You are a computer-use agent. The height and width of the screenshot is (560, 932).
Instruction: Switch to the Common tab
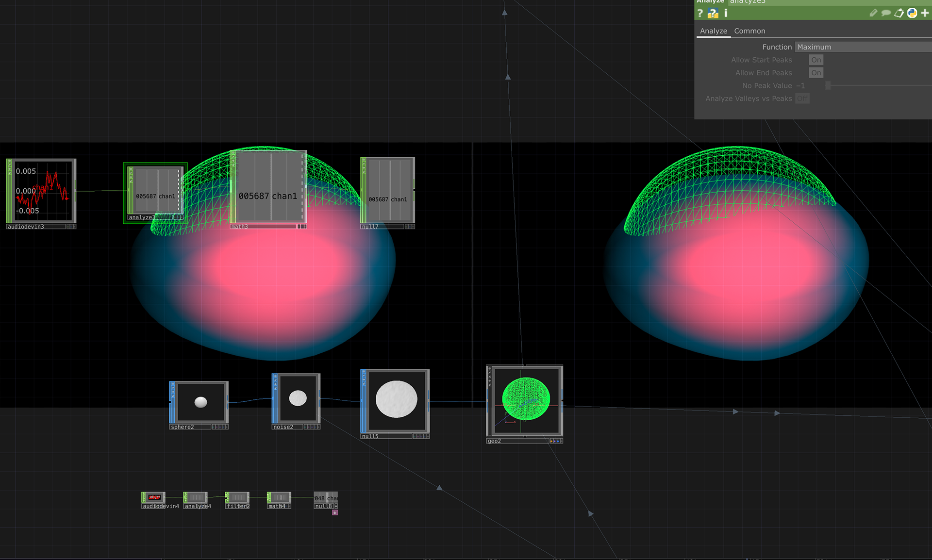[749, 31]
